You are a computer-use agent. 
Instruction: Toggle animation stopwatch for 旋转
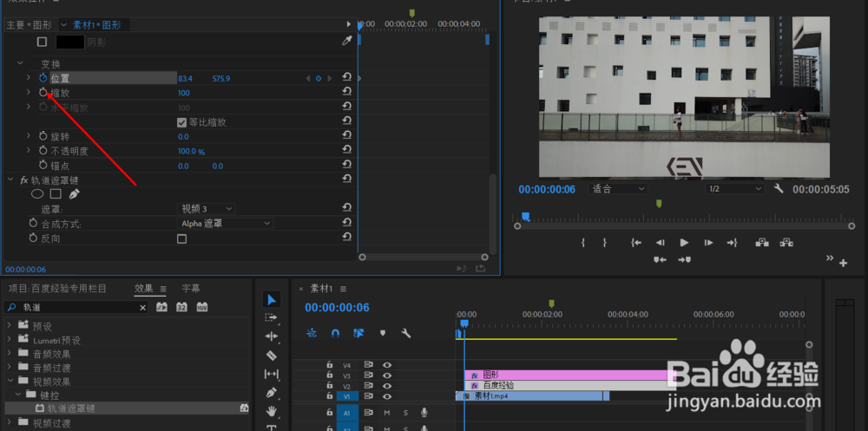click(x=43, y=136)
